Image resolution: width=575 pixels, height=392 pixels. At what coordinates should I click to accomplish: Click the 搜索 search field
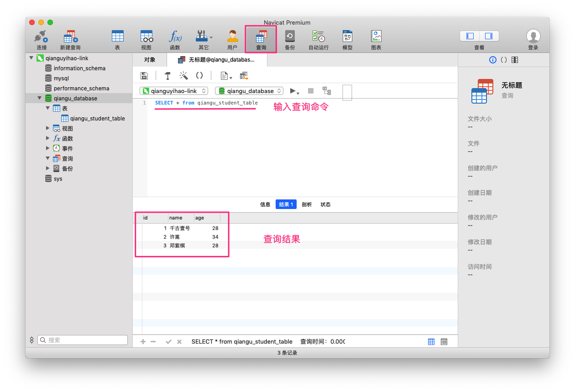(x=83, y=340)
